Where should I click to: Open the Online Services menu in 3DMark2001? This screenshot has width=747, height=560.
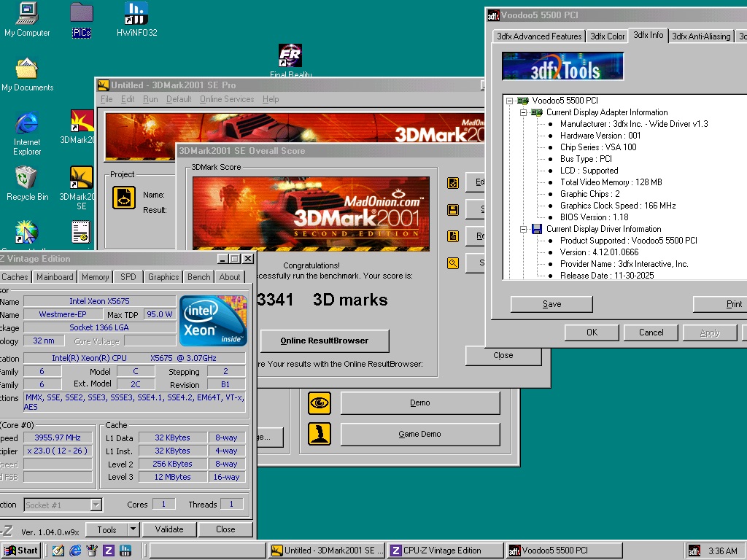tap(227, 99)
